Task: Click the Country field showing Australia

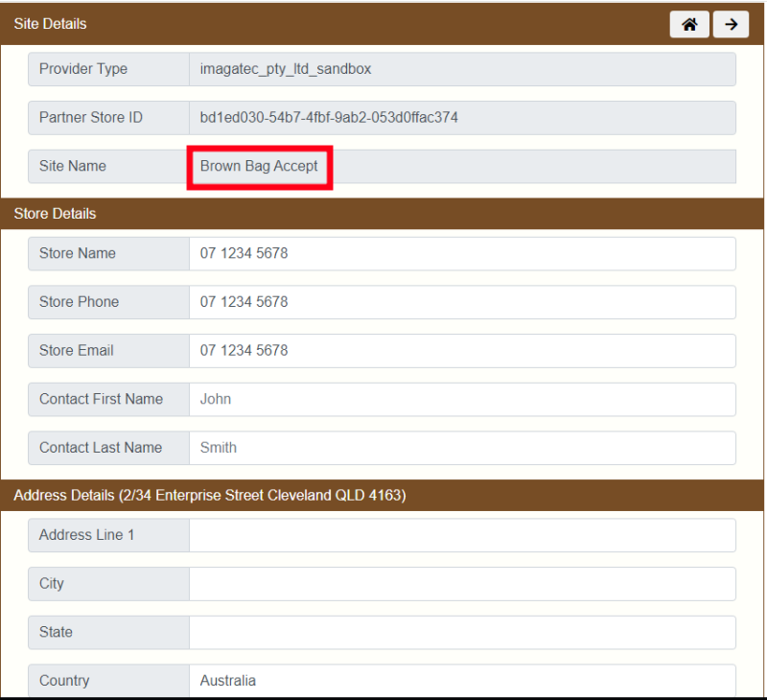Action: coord(462,681)
